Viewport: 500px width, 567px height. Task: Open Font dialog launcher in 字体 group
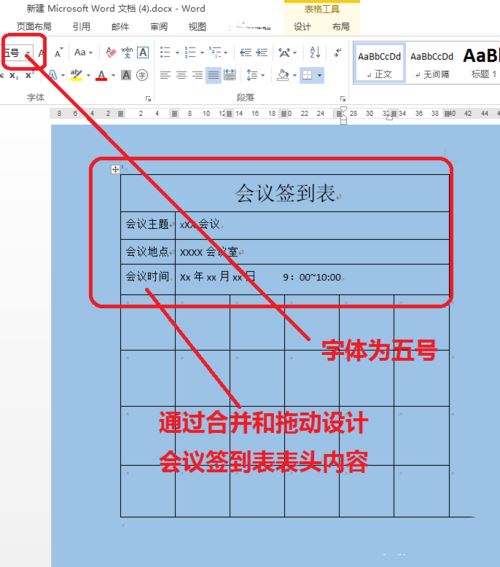[148, 98]
